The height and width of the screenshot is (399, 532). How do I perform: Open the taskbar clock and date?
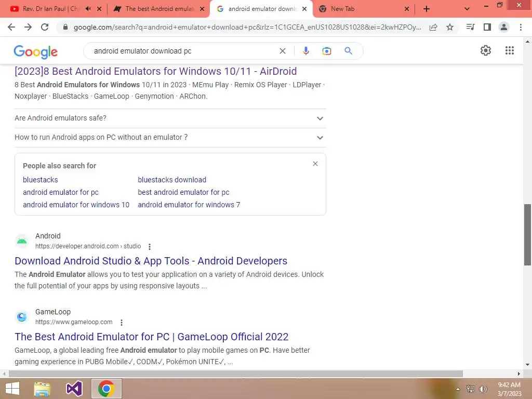tap(509, 389)
